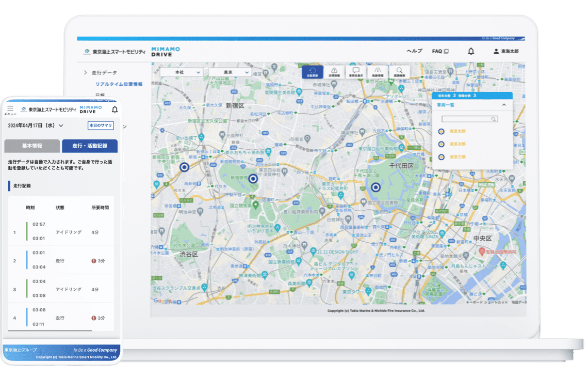Image resolution: width=588 pixels, height=377 pixels.
Task: Click the 聖路加国際病院 red pin
Action: (x=482, y=252)
